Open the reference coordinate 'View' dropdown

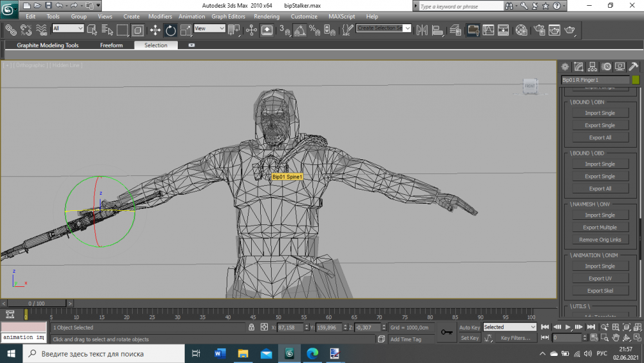(x=210, y=28)
